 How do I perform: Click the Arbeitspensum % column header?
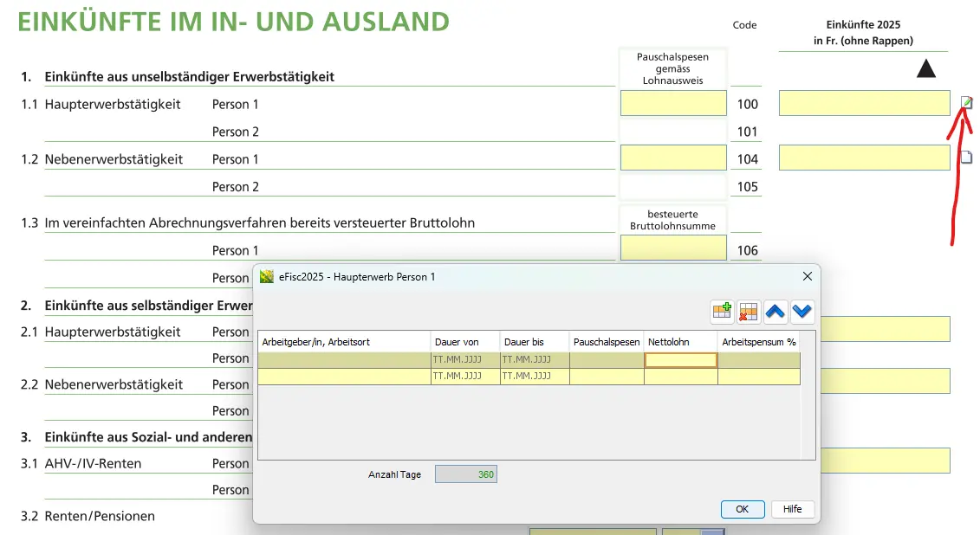pyautogui.click(x=759, y=341)
